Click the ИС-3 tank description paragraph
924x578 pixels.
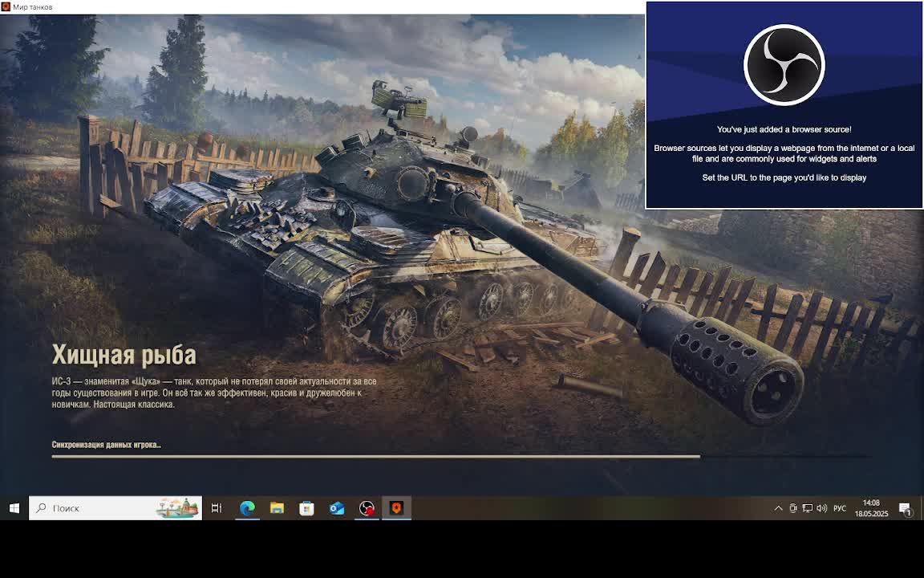tap(214, 393)
